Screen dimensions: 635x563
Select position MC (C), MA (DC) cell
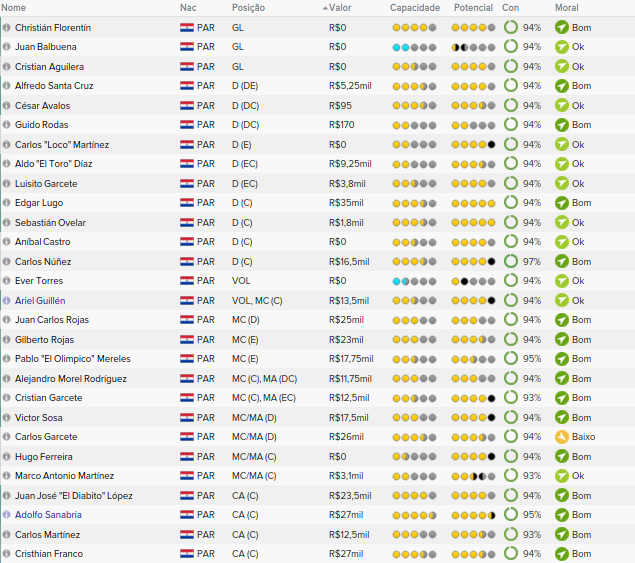point(264,379)
